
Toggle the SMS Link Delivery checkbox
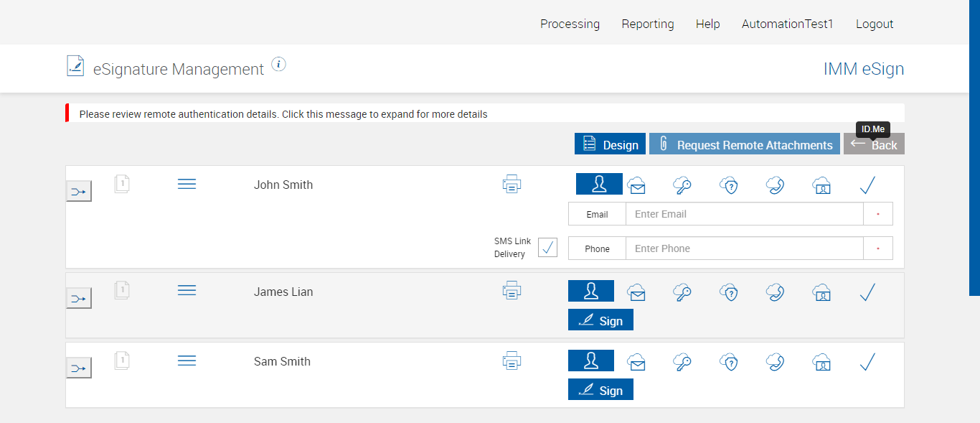[547, 248]
